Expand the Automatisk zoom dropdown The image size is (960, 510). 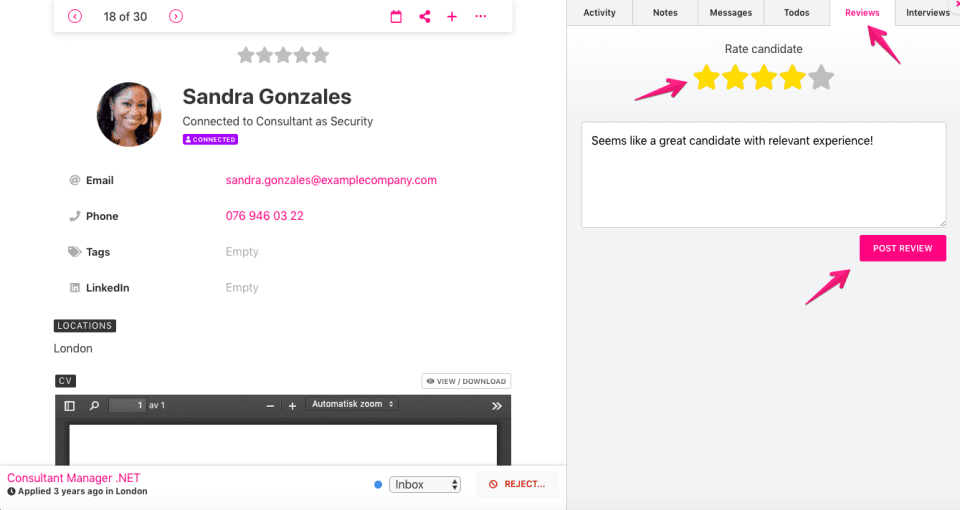352,404
